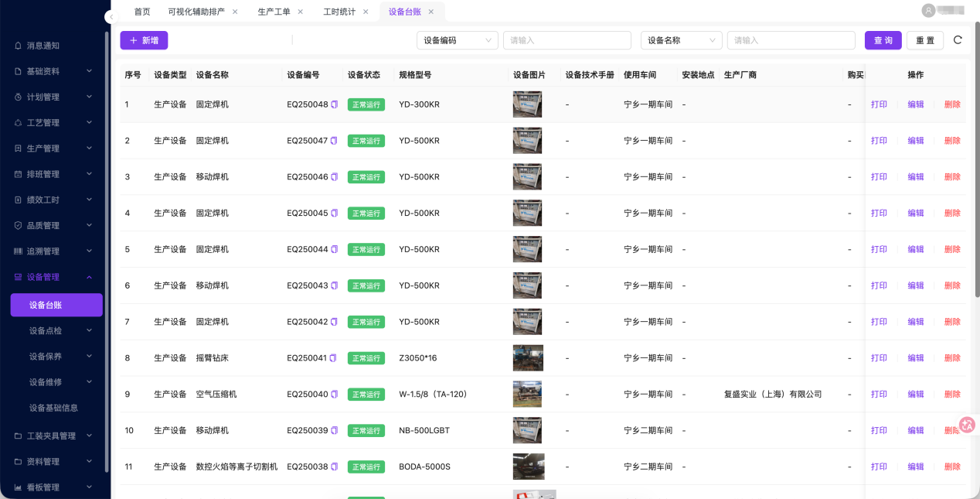Switch to the 工时统计 tab
The height and width of the screenshot is (499, 980).
click(339, 12)
